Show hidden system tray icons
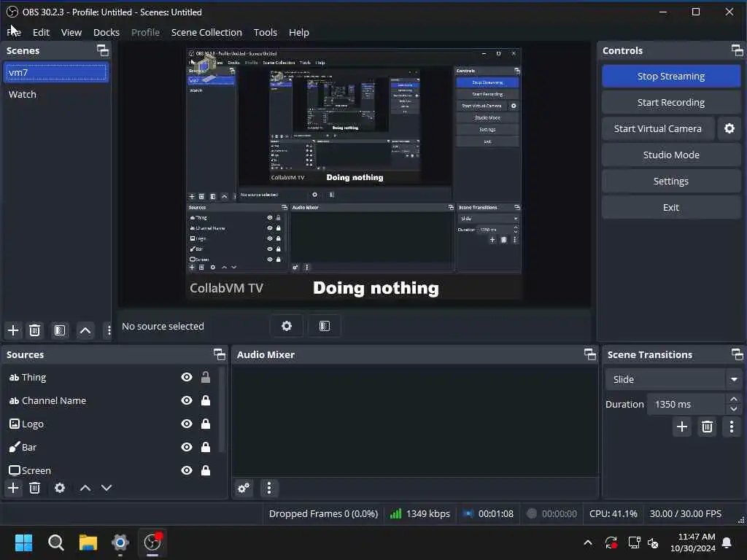The height and width of the screenshot is (560, 747). (x=588, y=542)
